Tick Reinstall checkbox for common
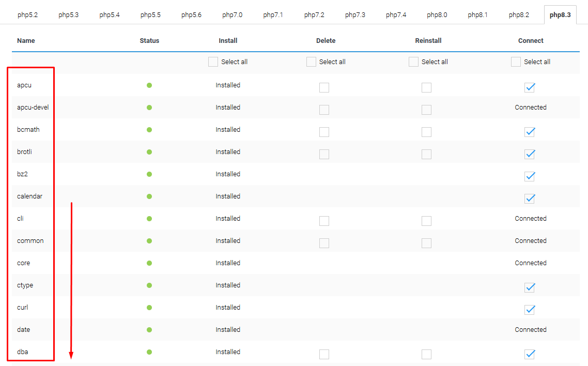588x366 pixels. point(426,243)
